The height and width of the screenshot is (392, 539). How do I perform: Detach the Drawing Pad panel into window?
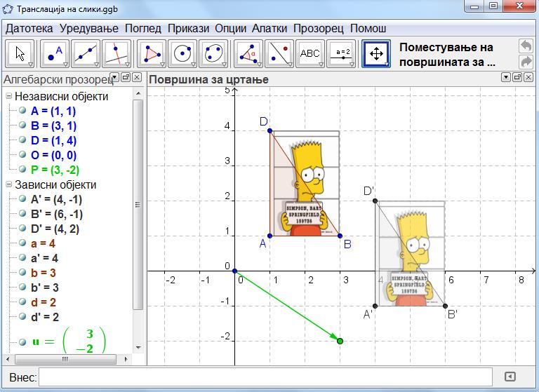coord(517,77)
